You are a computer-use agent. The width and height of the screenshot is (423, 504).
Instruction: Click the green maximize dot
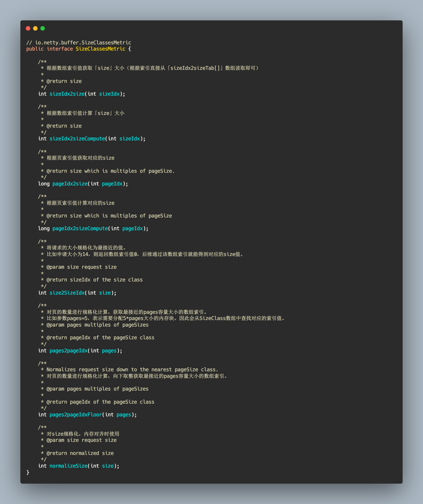[x=43, y=28]
